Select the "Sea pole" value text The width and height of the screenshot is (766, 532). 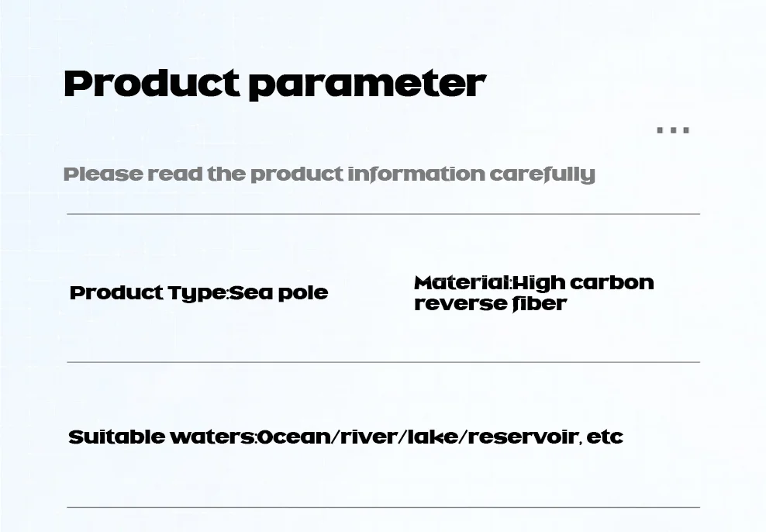click(x=278, y=293)
